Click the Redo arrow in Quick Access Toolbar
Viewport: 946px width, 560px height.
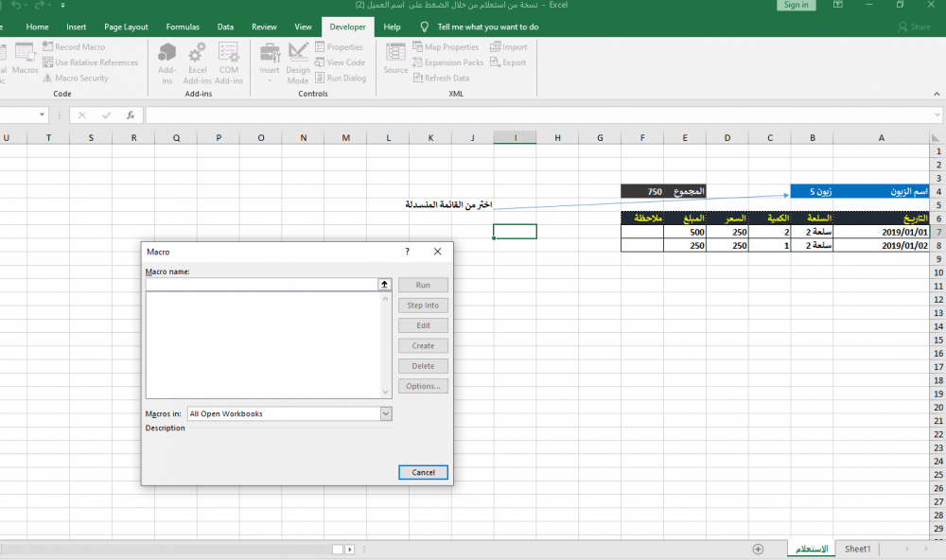tap(39, 5)
